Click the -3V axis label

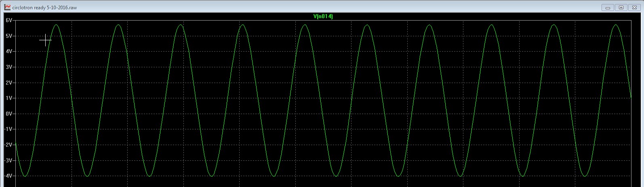(8, 161)
